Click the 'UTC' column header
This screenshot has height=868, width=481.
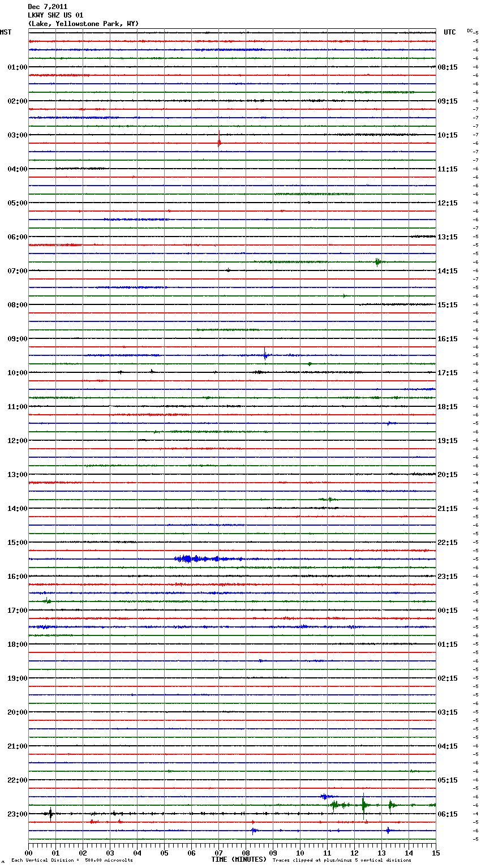[x=450, y=32]
